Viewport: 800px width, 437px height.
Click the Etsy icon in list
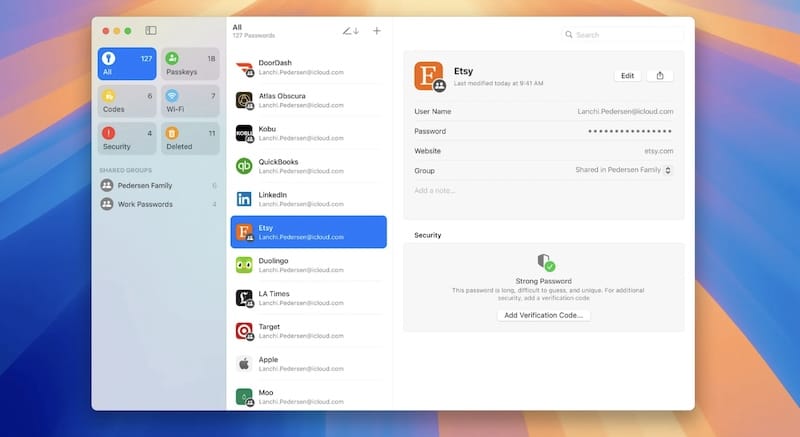click(244, 233)
